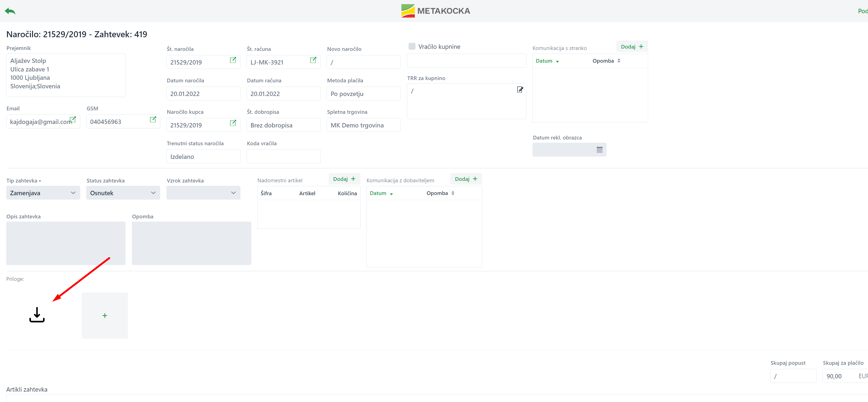This screenshot has height=402, width=868.
Task: Enable the Vračilo kupnine checkbox
Action: pyautogui.click(x=412, y=46)
